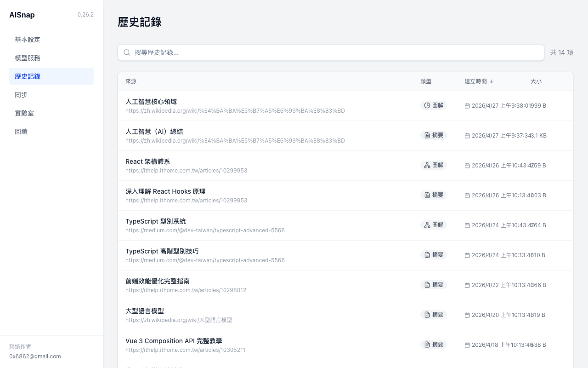588x368 pixels.
Task: Click the 摘要 document icon for 前端效能優化完整指南
Action: tap(427, 285)
